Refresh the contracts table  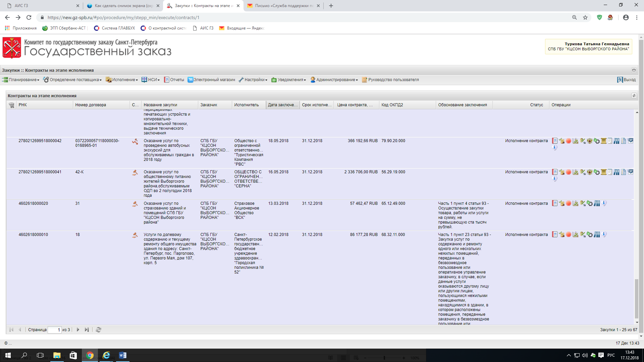98,330
